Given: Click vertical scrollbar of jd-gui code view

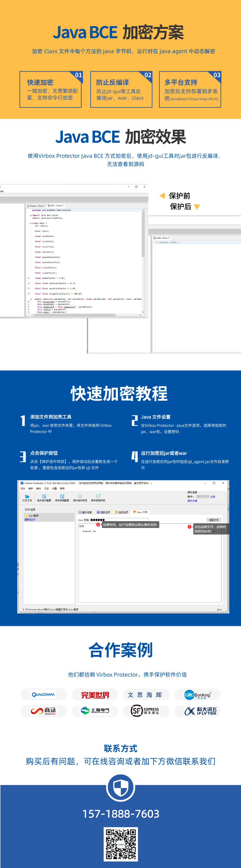Looking at the screenshot, I should pyautogui.click(x=143, y=235).
